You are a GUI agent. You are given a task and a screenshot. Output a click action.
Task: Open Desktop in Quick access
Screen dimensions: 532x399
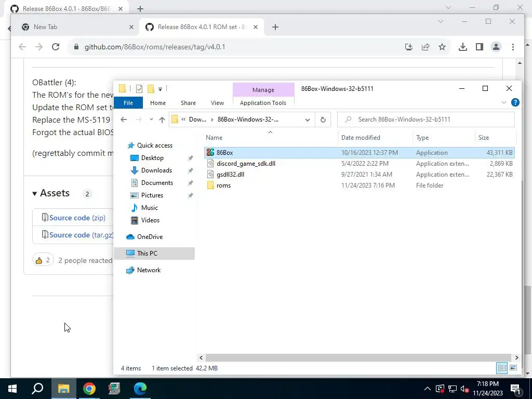(152, 158)
